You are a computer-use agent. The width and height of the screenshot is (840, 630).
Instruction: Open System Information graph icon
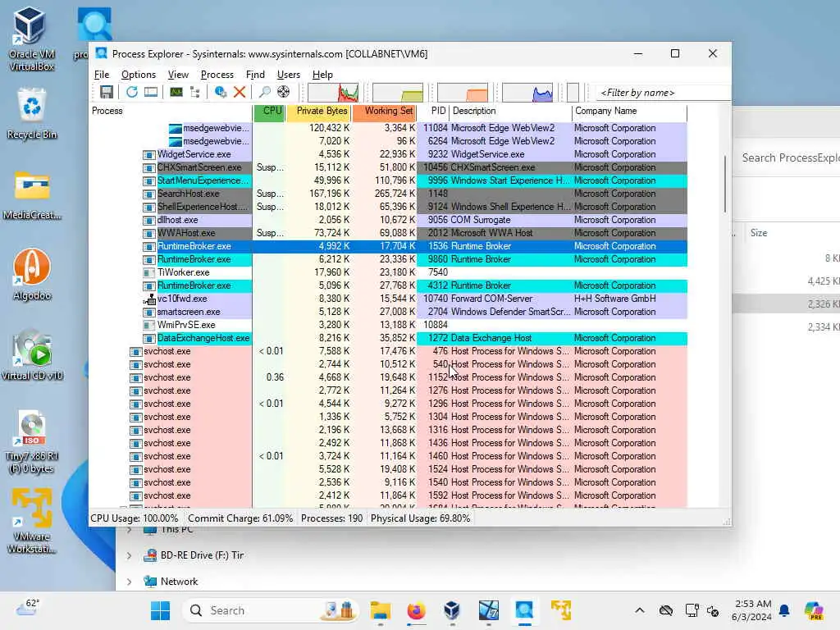[176, 92]
